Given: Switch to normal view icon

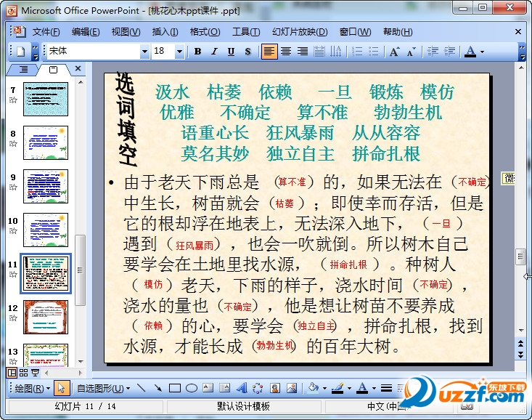Looking at the screenshot, I should (x=12, y=373).
